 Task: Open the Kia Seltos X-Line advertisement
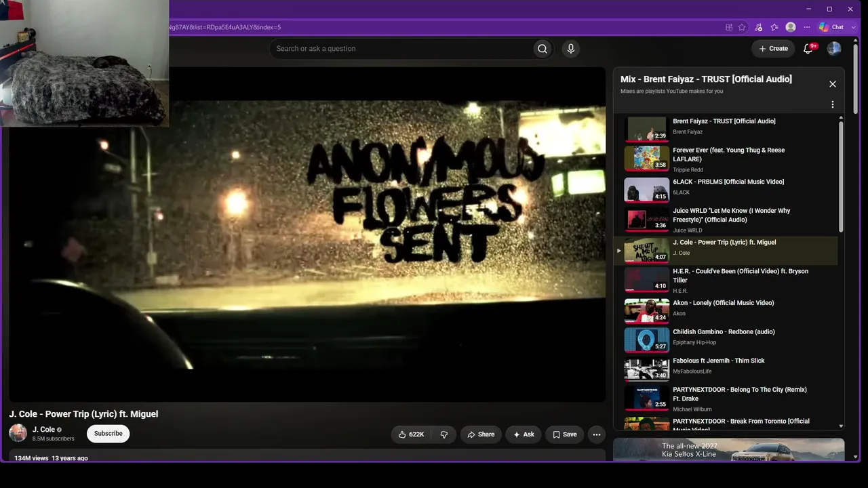point(729,450)
